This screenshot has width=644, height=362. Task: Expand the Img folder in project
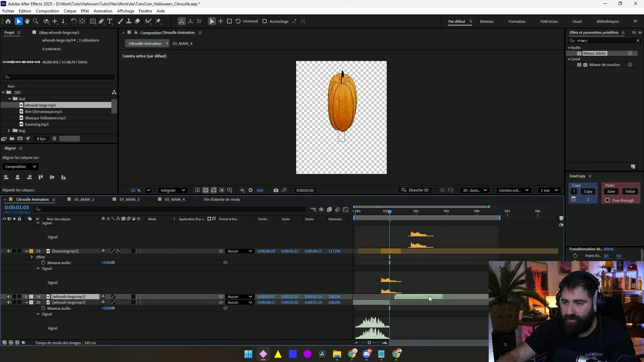point(9,131)
